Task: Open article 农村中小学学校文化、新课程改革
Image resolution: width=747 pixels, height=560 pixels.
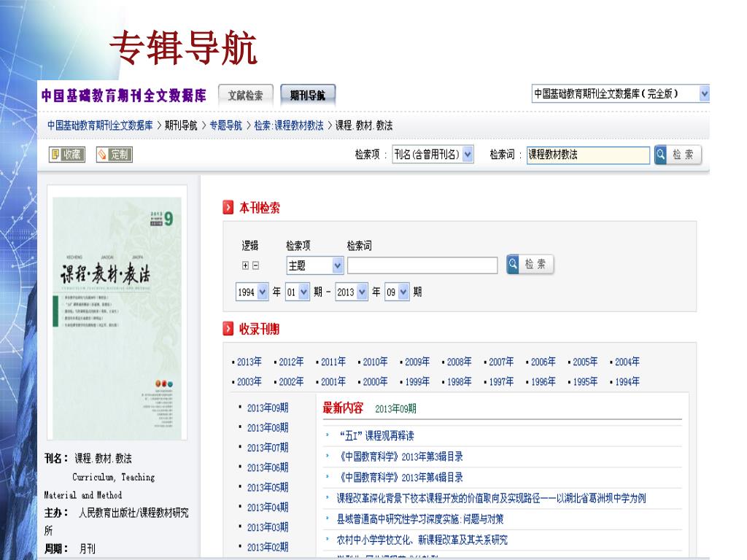Action: [x=422, y=540]
